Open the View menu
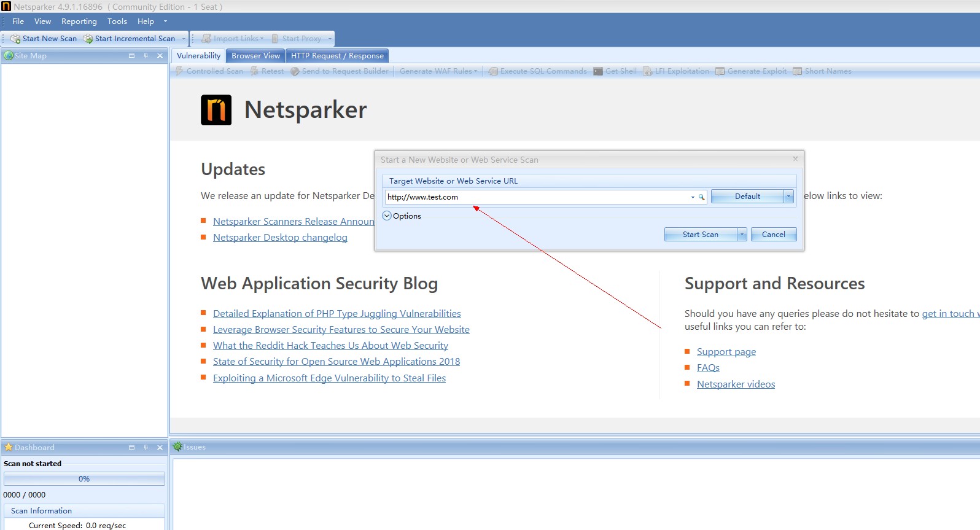 pyautogui.click(x=43, y=21)
